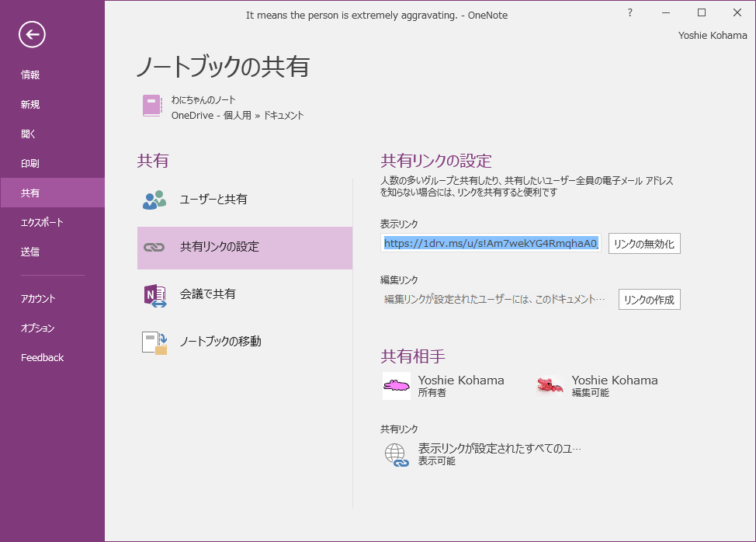The image size is (756, 542).
Task: Click Yoshie Kohama labeled 編集可能
Action: coord(615,380)
